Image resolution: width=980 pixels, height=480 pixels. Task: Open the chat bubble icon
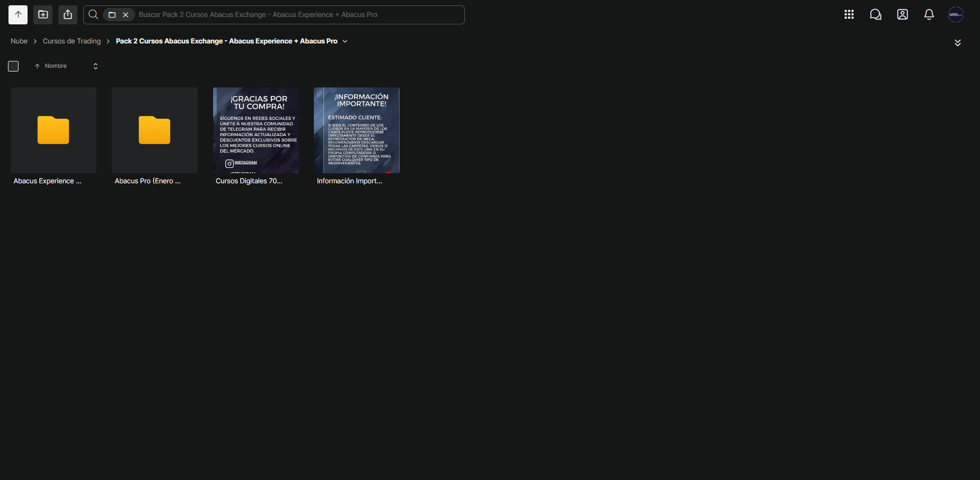876,15
